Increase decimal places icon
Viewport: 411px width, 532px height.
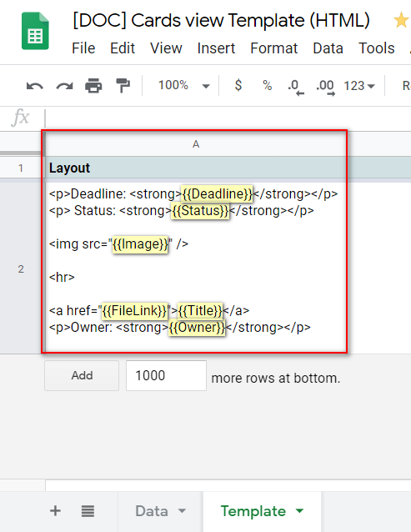click(x=325, y=87)
